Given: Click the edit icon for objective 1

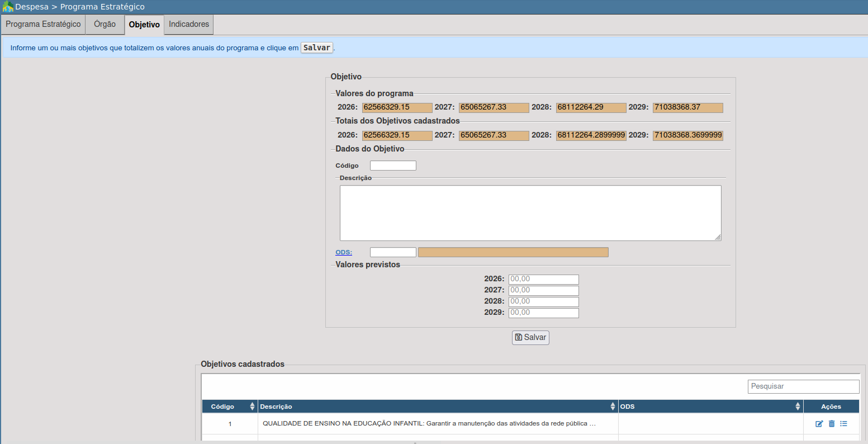Looking at the screenshot, I should (x=819, y=424).
